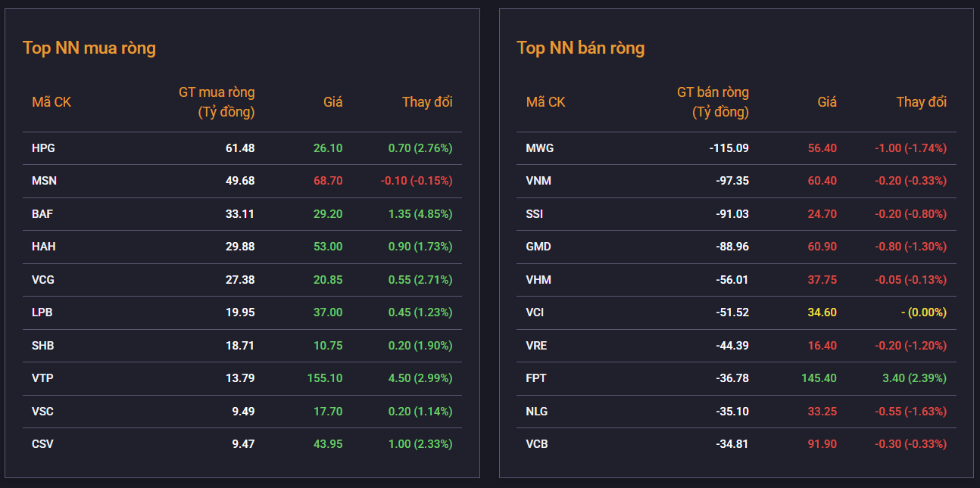The width and height of the screenshot is (980, 488).
Task: Click VCI net-sell value -51.52
Action: coord(732,312)
